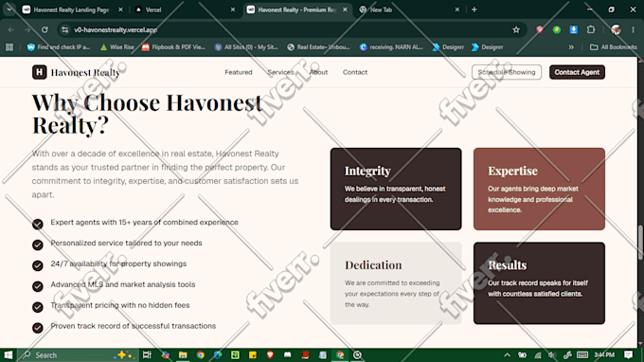Open the Contact nav item
This screenshot has width=644, height=362.
tap(355, 72)
